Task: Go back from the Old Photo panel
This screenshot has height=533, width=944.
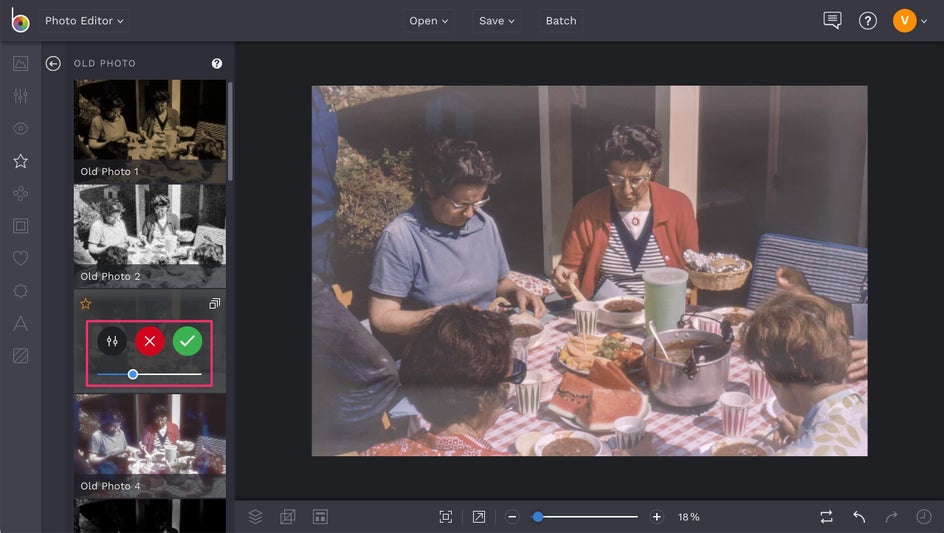Action: coord(53,63)
